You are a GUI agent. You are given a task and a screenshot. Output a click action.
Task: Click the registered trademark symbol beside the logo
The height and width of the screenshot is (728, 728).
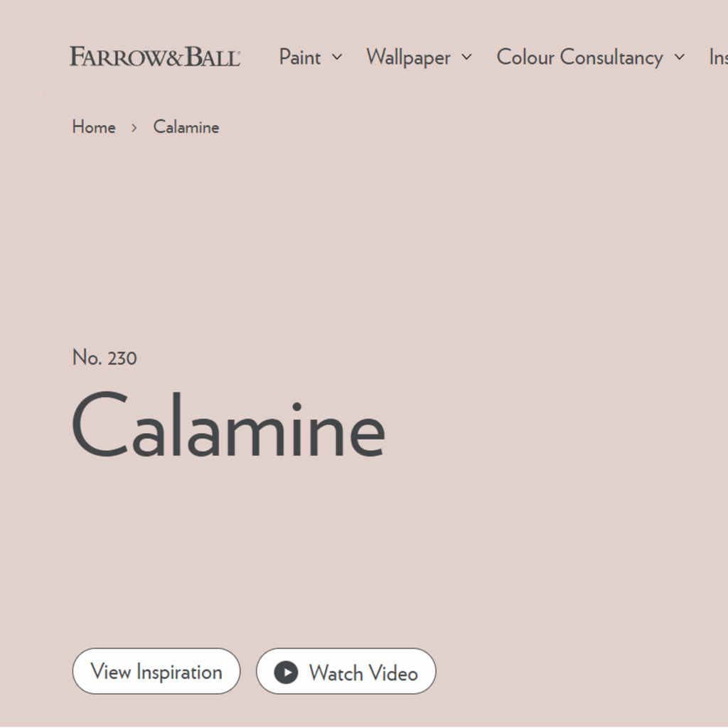point(238,52)
